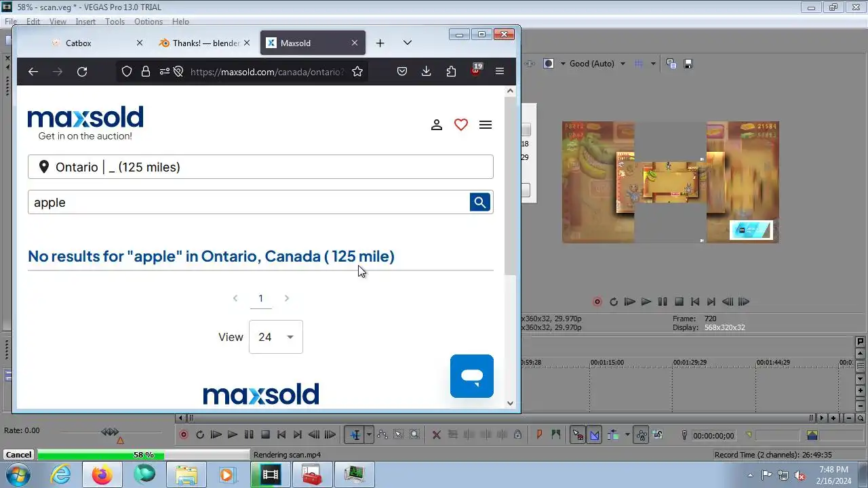Viewport: 868px width, 488px height.
Task: Toggle enable snapping in timeline toolbar
Action: click(578, 435)
